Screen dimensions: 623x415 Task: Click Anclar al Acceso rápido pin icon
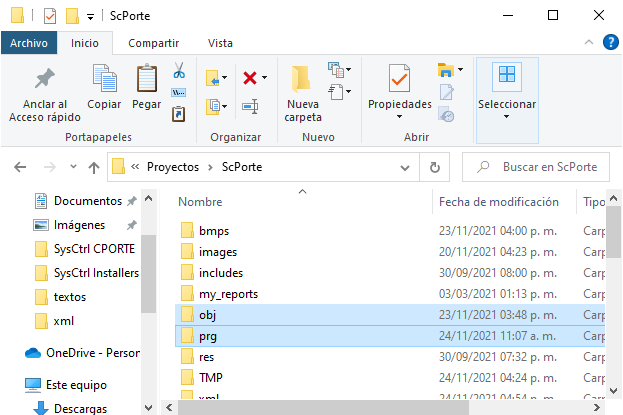tap(44, 78)
